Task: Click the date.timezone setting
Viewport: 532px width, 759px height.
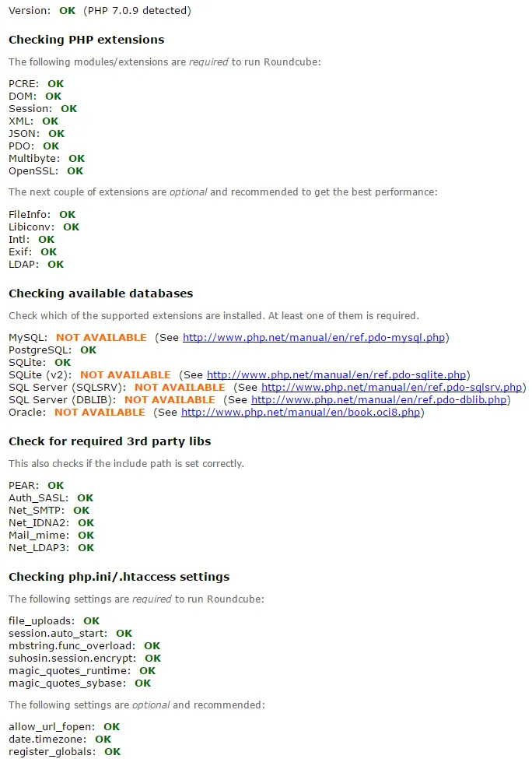Action: (47, 740)
